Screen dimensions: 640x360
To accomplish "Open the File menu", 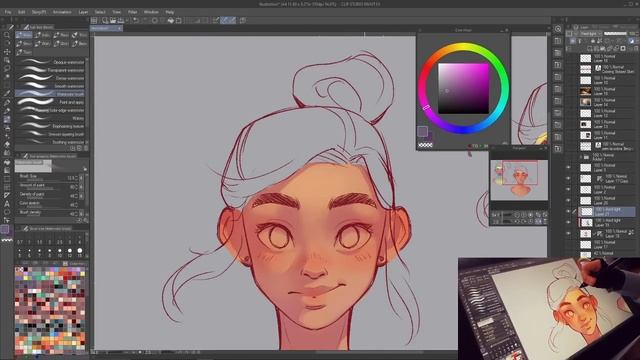I will [8, 12].
